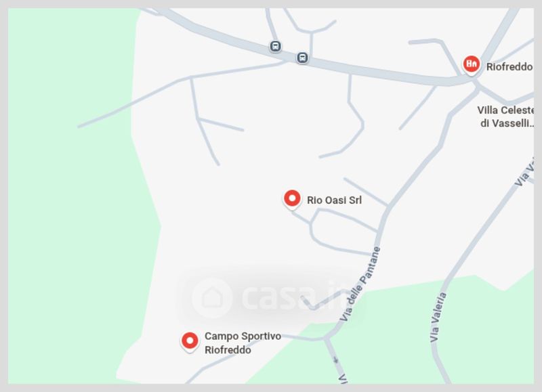Click the Via Valeria street label
Viewport: 542px width, 392px height.
(438, 318)
